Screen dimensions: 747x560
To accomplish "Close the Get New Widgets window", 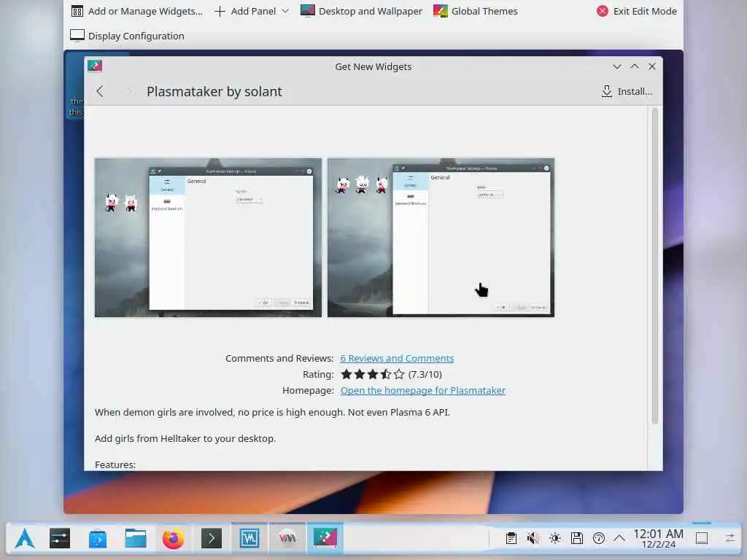I will pyautogui.click(x=652, y=66).
